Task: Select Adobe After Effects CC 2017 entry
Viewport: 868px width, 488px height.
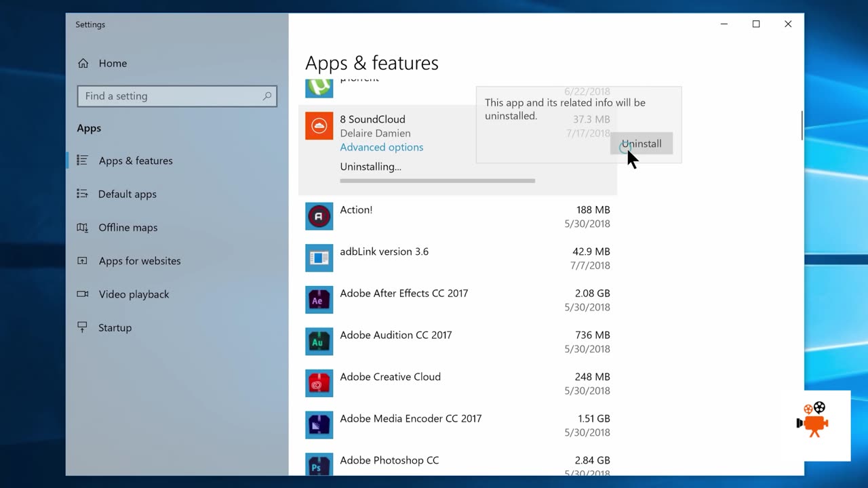Action: 458,300
